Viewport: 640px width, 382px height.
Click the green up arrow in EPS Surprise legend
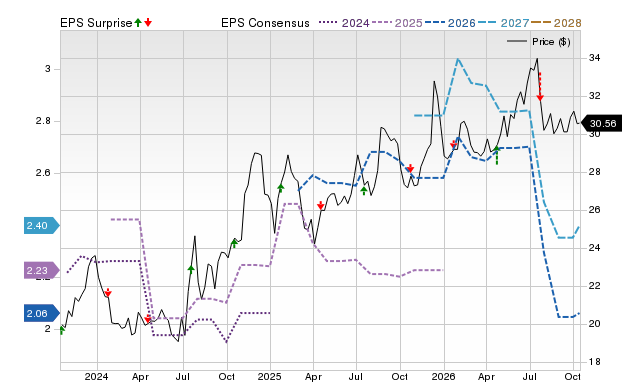(138, 22)
